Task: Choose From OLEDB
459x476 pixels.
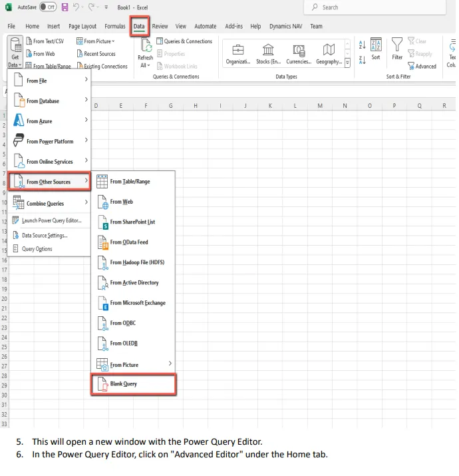Action: click(x=133, y=344)
